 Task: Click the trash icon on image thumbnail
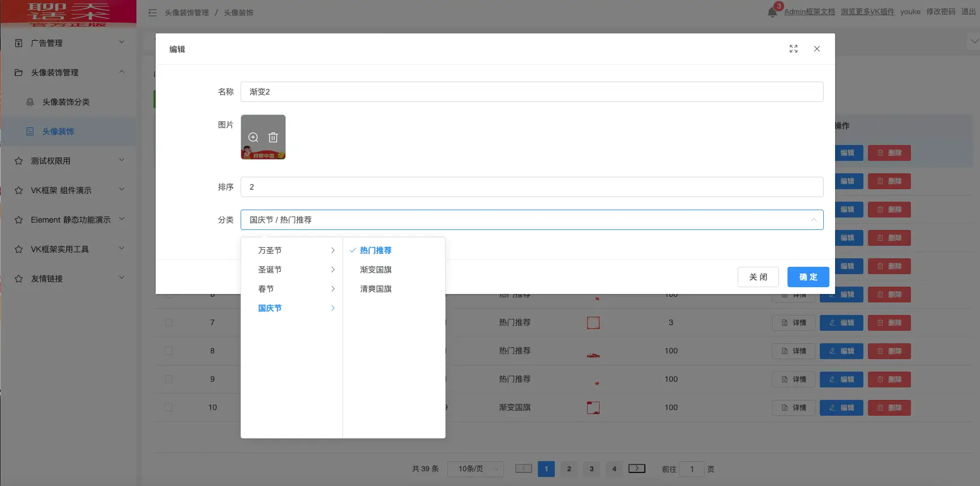[x=273, y=137]
